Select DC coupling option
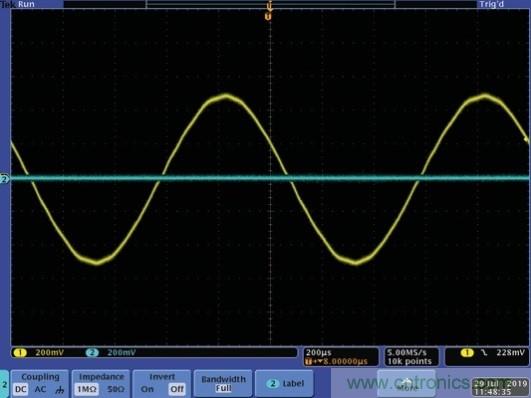 point(21,389)
